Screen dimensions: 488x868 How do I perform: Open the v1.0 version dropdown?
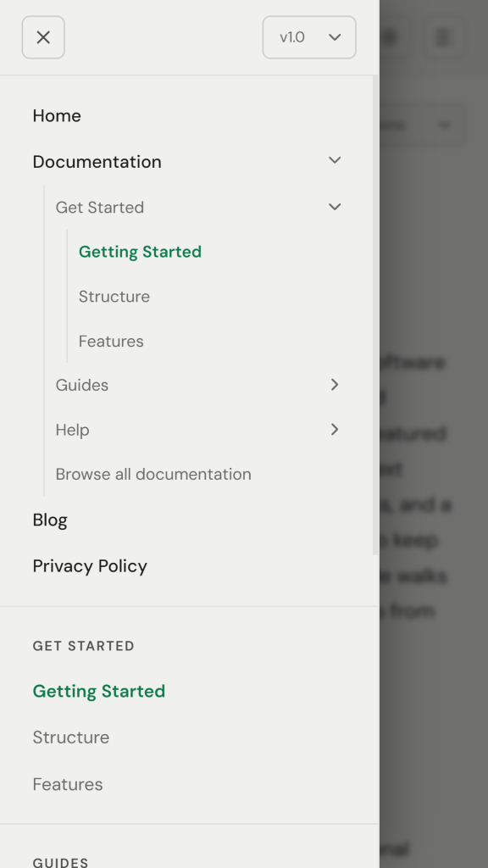[x=309, y=37]
